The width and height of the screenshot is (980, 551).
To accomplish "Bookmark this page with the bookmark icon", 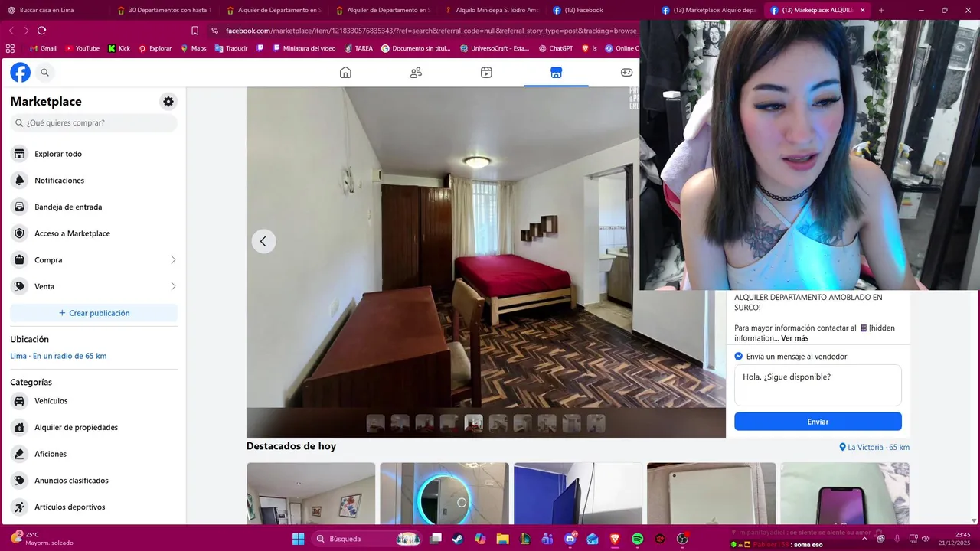I will 194,31.
